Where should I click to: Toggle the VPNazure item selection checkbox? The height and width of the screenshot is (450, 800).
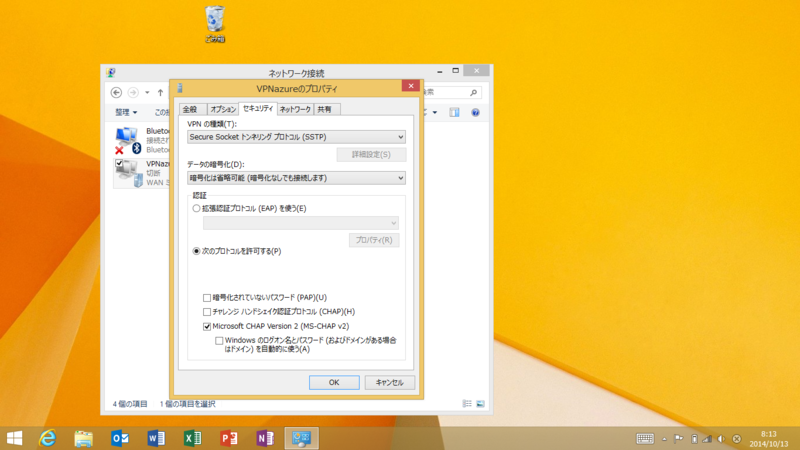[119, 163]
